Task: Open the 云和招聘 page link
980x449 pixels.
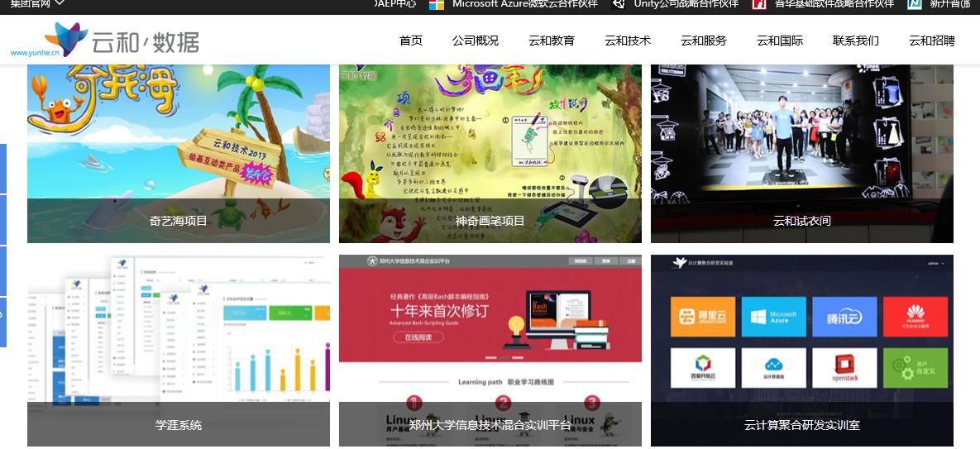Action: (932, 41)
